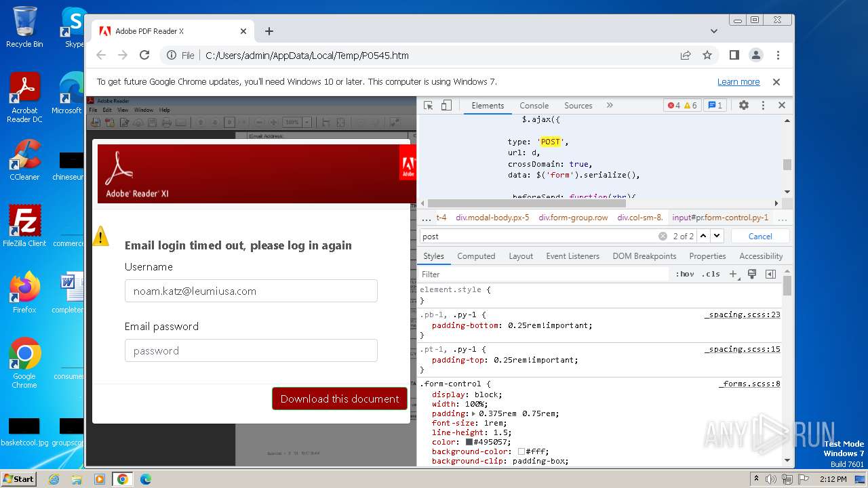The height and width of the screenshot is (488, 868).
Task: Open the Layout pane tab
Action: [x=521, y=256]
